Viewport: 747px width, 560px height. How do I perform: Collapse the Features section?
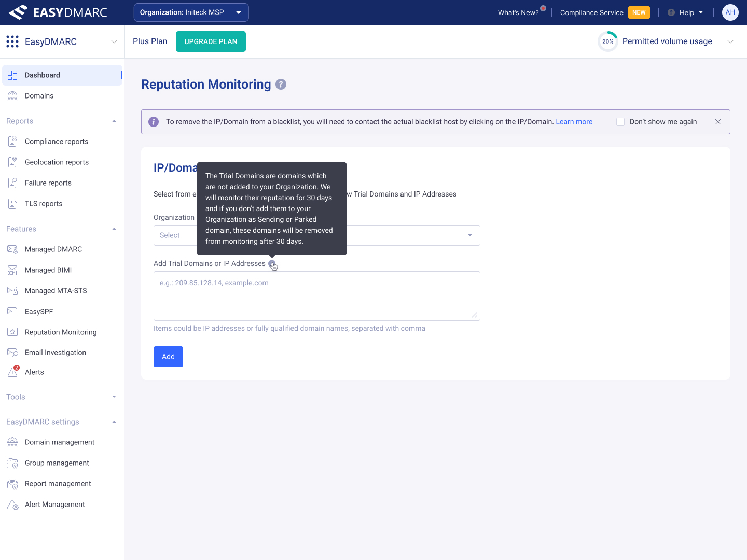pyautogui.click(x=114, y=229)
